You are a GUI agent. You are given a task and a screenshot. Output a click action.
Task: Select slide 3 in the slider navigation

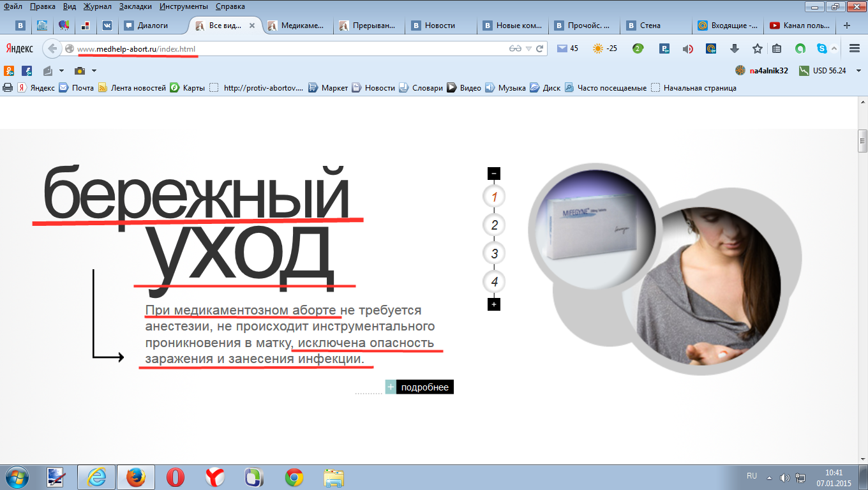pyautogui.click(x=494, y=253)
